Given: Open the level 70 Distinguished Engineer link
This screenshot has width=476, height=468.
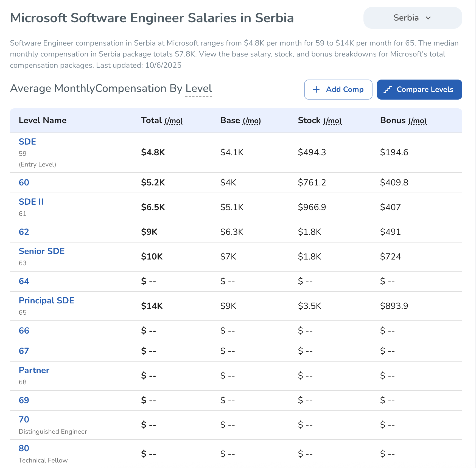Looking at the screenshot, I should [24, 419].
